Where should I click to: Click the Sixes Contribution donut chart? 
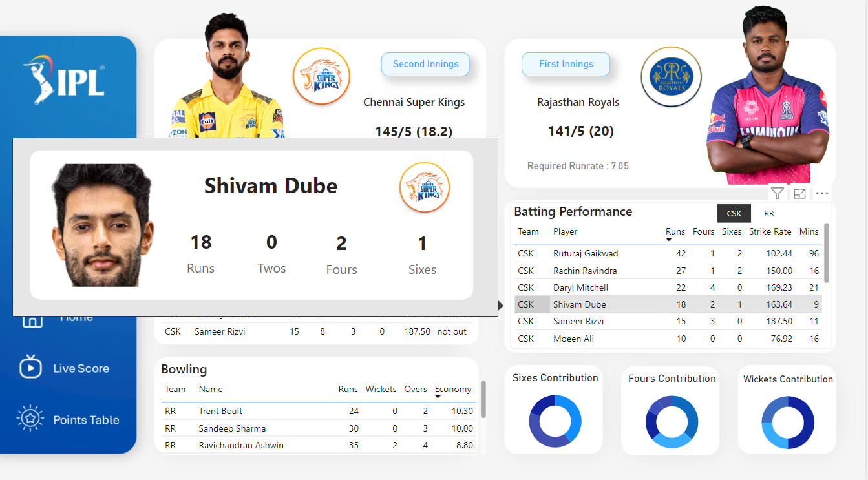coord(555,422)
